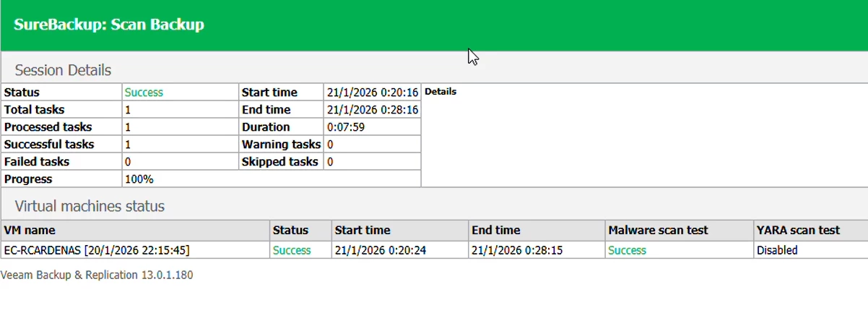The width and height of the screenshot is (868, 334).
Task: Click the Status column header in VM table
Action: coord(290,230)
